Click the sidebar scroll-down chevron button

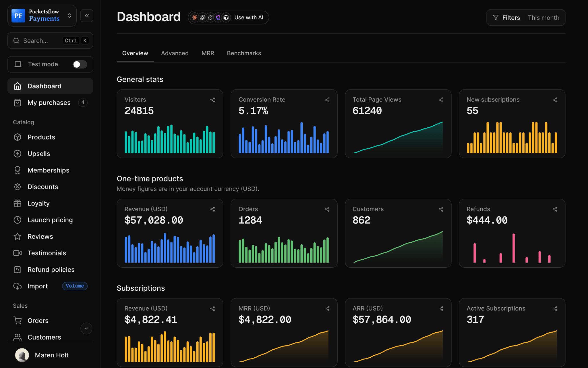(x=86, y=328)
